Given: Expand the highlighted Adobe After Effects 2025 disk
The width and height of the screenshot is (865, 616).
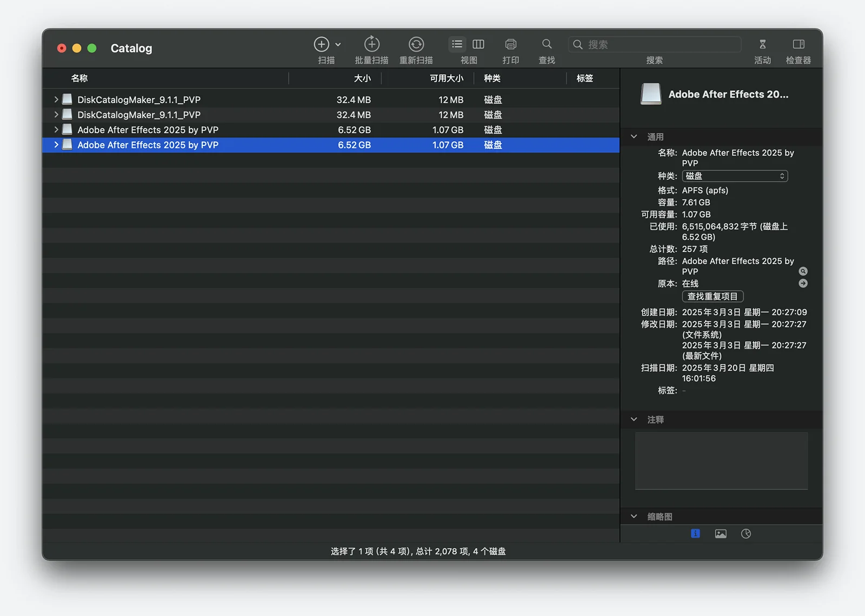Looking at the screenshot, I should [56, 145].
